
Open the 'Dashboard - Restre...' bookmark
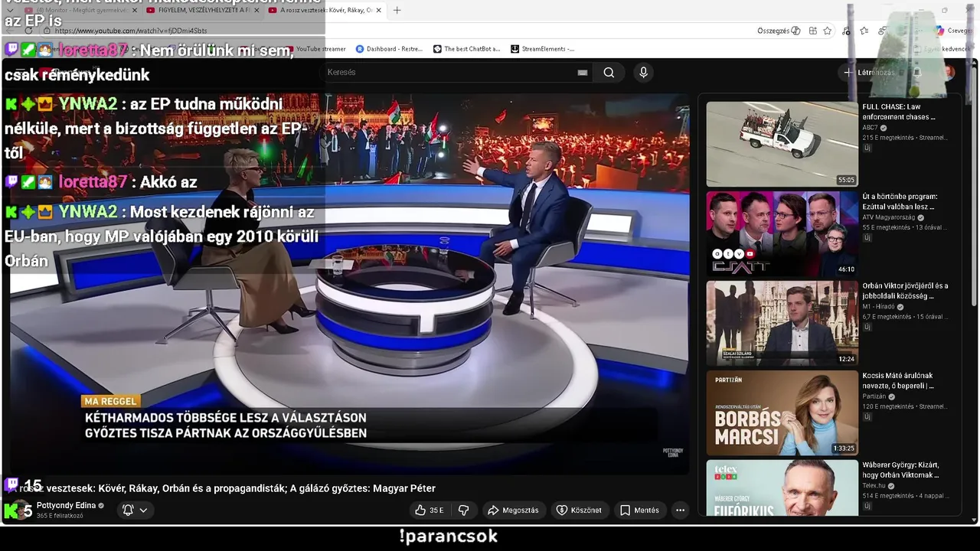389,49
